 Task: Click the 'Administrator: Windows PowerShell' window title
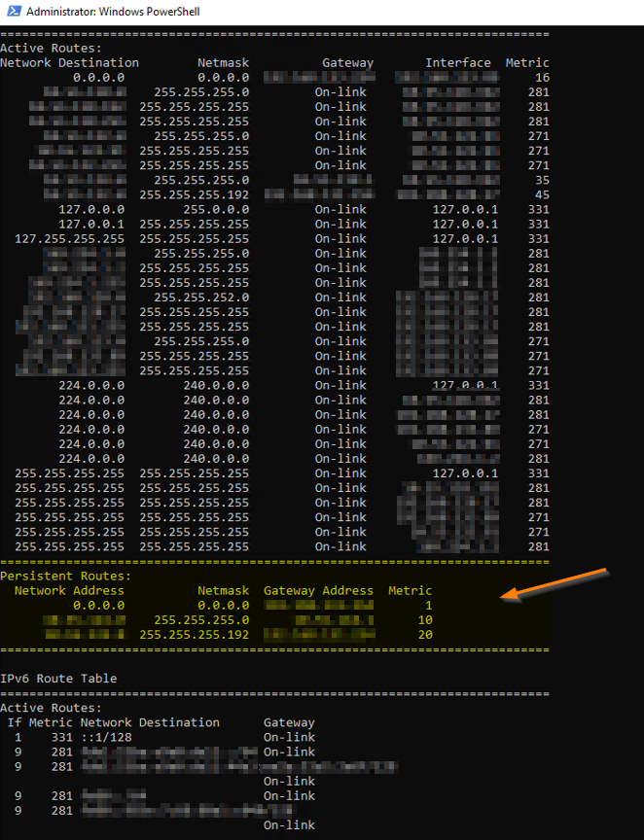(x=113, y=12)
